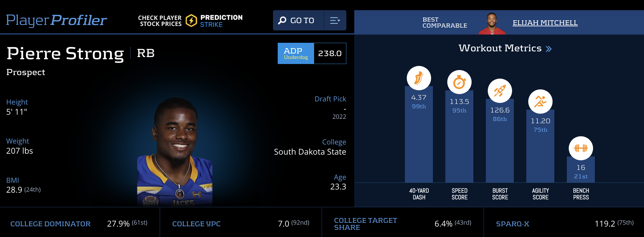Open the Elijah Mitchell comparable link
644x237 pixels.
[x=545, y=23]
